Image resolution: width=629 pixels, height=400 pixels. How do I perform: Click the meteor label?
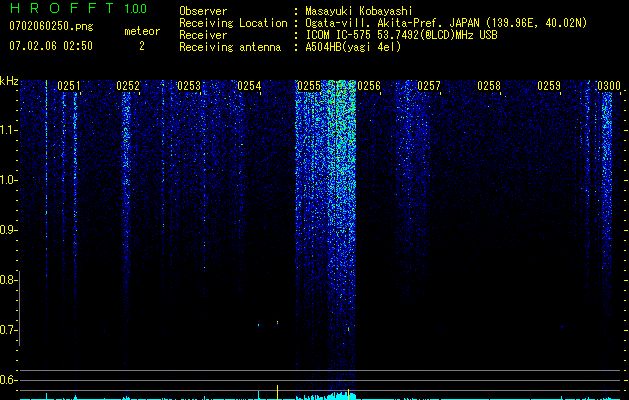coord(142,31)
